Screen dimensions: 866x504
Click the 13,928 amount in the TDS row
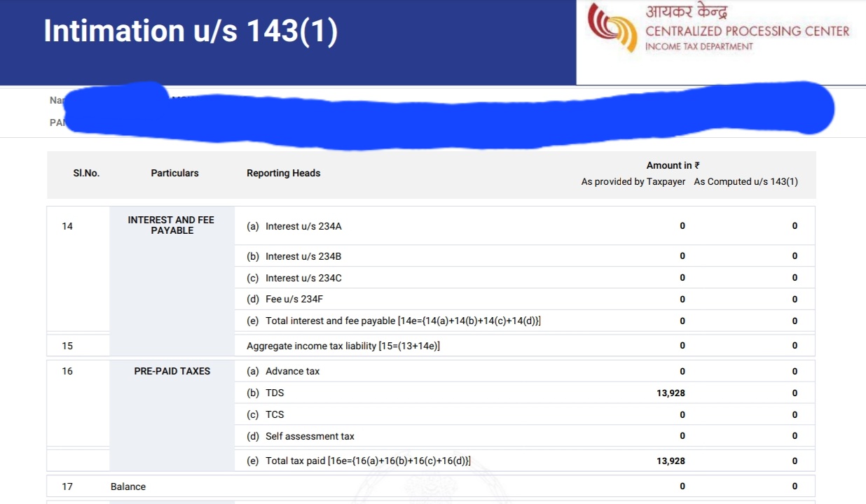click(x=671, y=393)
